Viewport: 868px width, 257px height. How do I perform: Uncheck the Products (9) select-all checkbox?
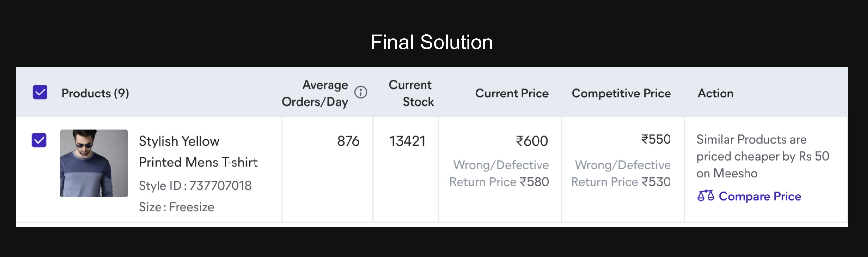coord(40,92)
